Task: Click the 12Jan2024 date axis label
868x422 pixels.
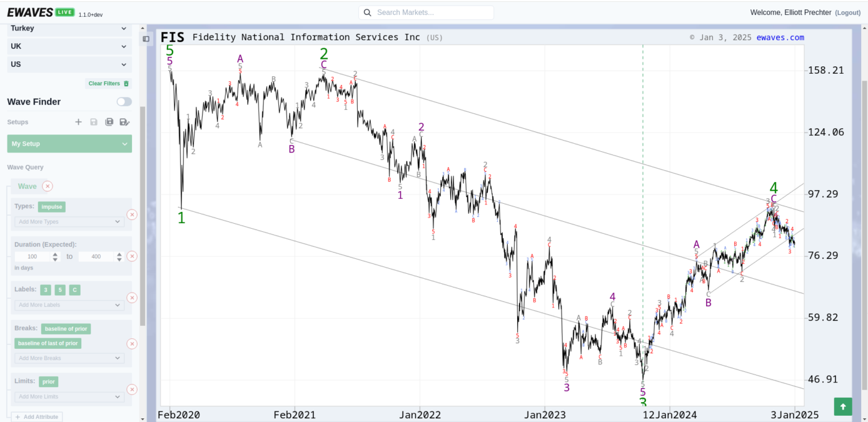Action: [669, 415]
